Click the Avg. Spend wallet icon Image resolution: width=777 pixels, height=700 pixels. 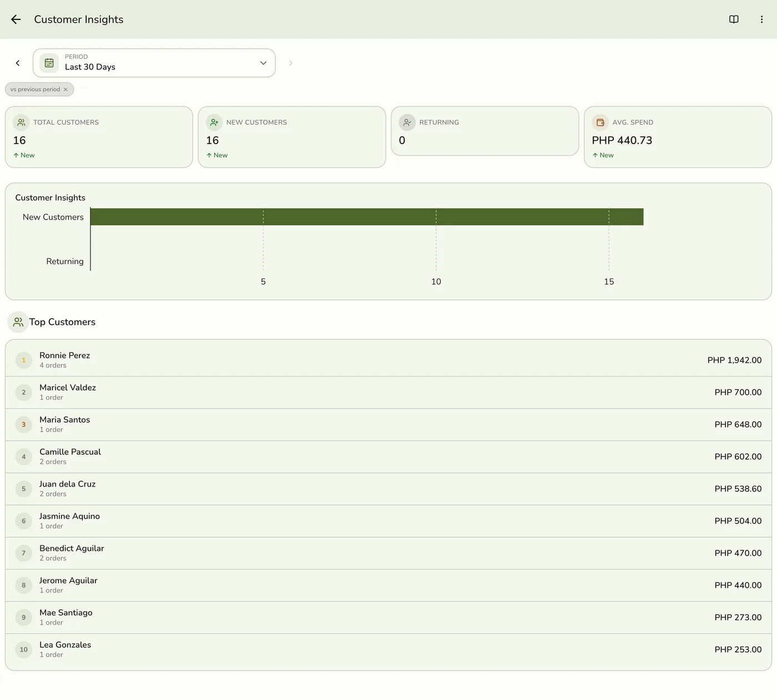601,122
